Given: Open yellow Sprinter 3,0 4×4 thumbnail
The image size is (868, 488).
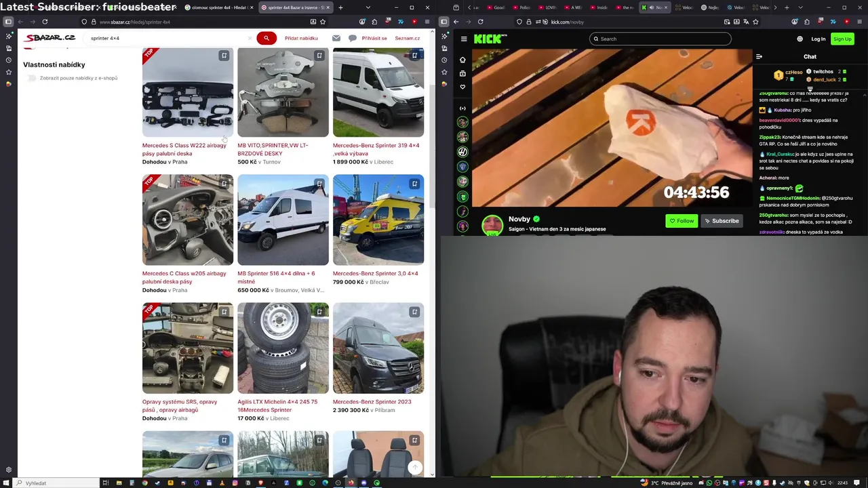Looking at the screenshot, I should 378,220.
